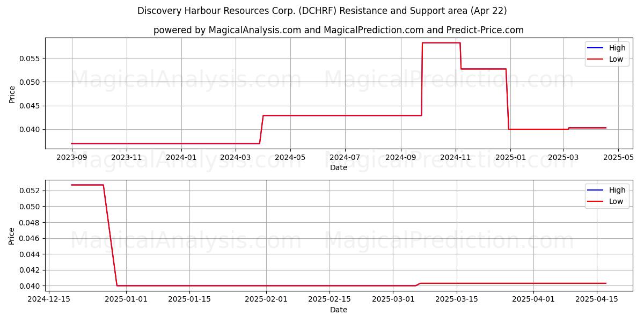Click the chart title mentioning DCHRF

[322, 11]
